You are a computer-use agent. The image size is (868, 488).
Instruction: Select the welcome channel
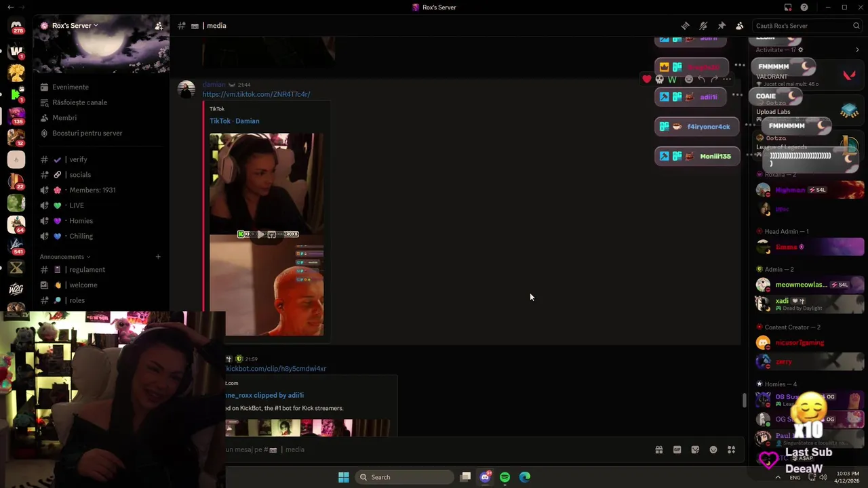[x=84, y=285]
